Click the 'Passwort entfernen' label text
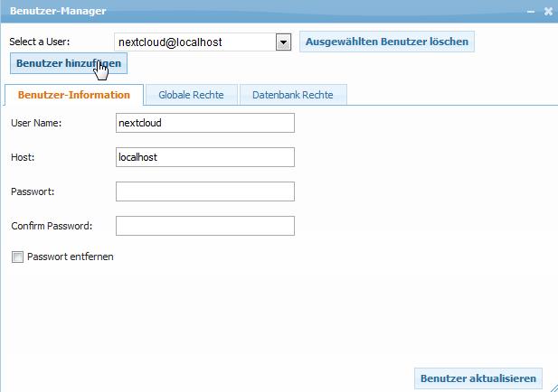The image size is (558, 392). (x=71, y=257)
